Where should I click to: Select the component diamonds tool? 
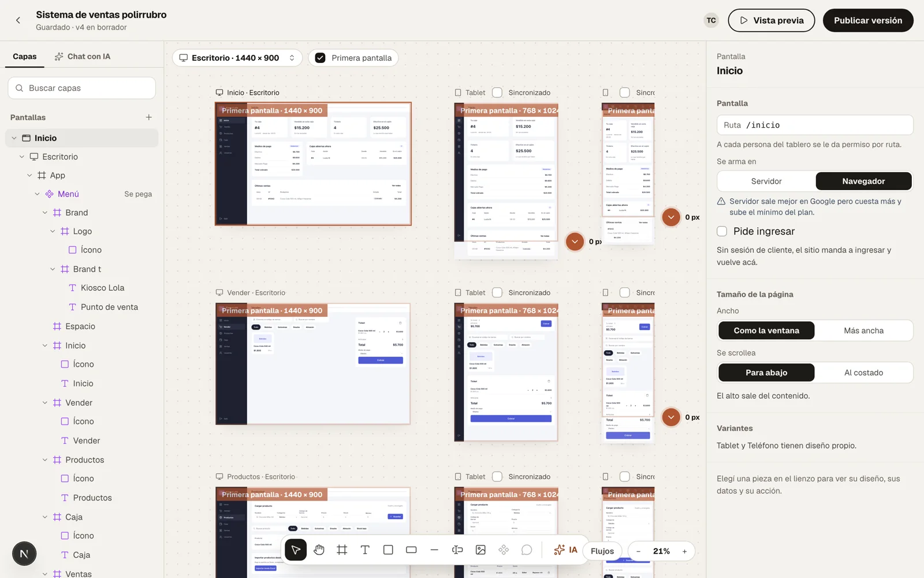504,550
